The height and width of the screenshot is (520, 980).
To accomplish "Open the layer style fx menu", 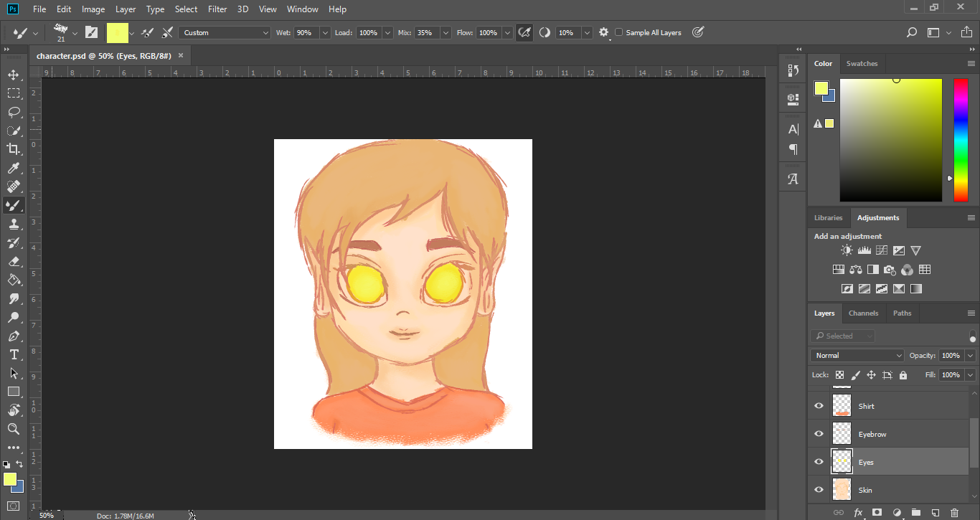I will point(858,513).
